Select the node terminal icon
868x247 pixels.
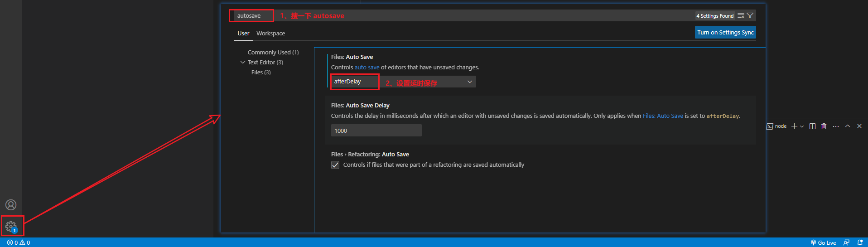(770, 126)
